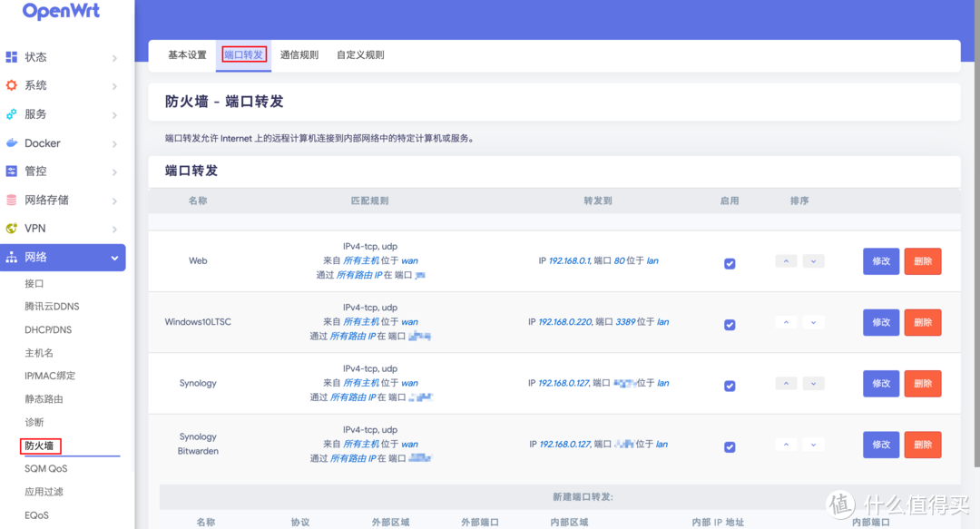980x529 pixels.
Task: Select the VPN globe icon
Action: coord(14,228)
